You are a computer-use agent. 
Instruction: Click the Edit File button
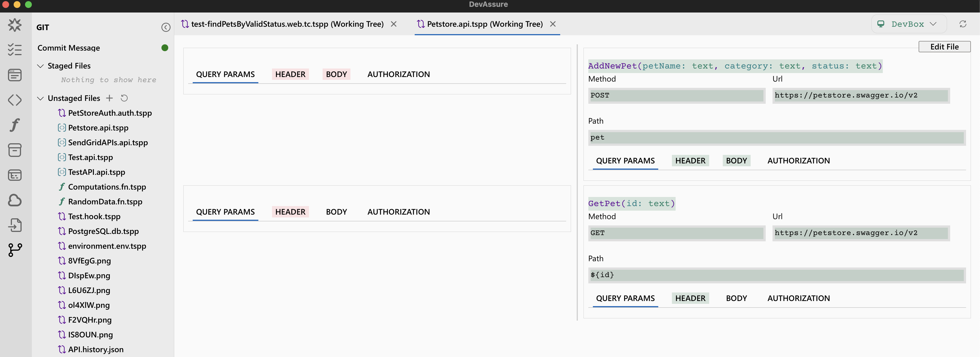(945, 46)
